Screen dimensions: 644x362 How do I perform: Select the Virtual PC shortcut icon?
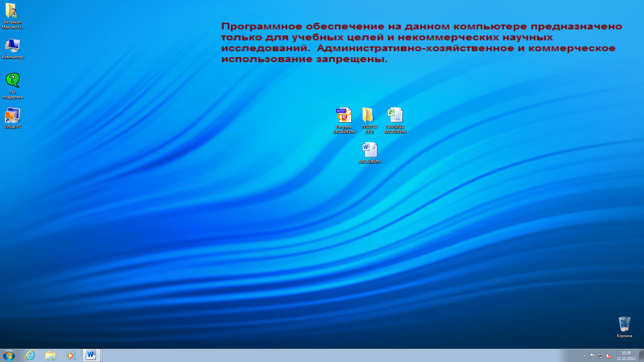pos(13,118)
